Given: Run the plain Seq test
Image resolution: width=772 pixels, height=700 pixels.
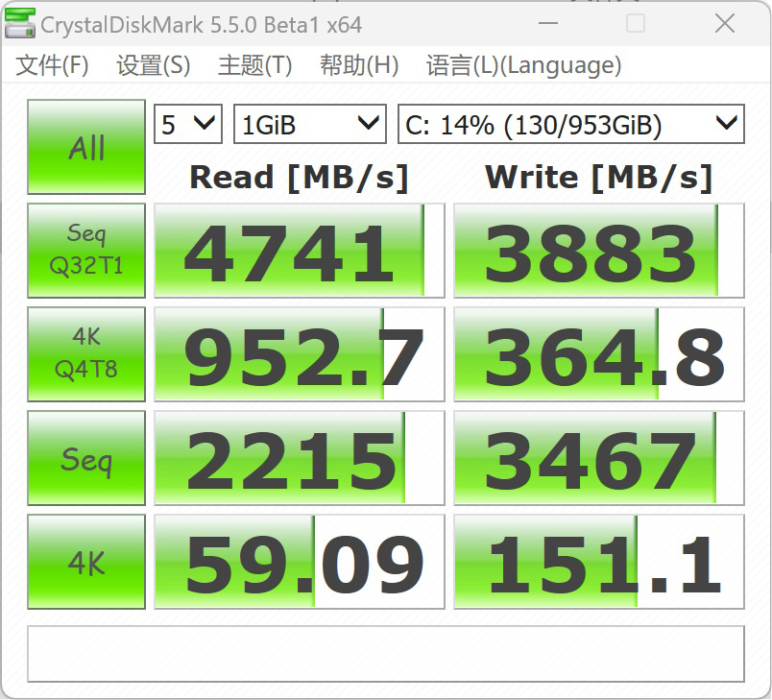Looking at the screenshot, I should pyautogui.click(x=86, y=458).
